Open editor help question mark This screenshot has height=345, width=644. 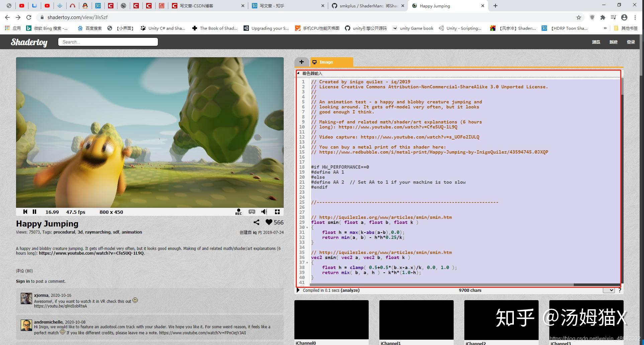click(x=620, y=290)
